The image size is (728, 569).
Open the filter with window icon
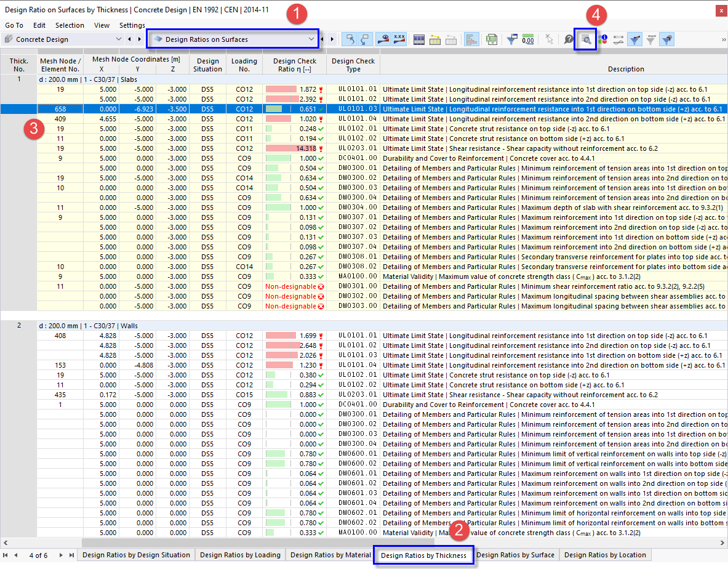tap(511, 40)
